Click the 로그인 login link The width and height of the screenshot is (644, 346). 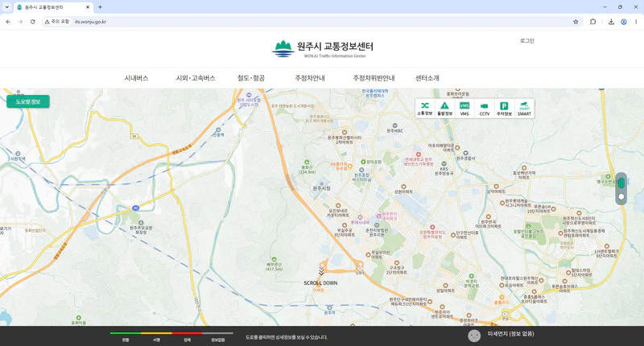527,40
